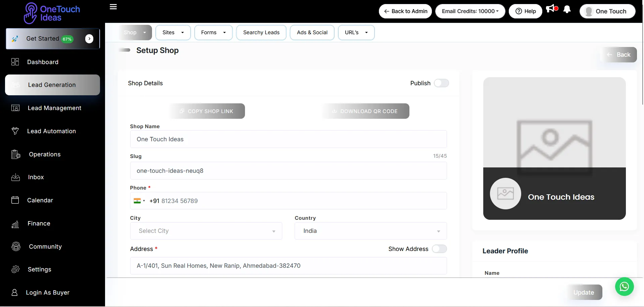Click the shop profile logo placeholder
This screenshot has width=644, height=307.
coord(505,194)
